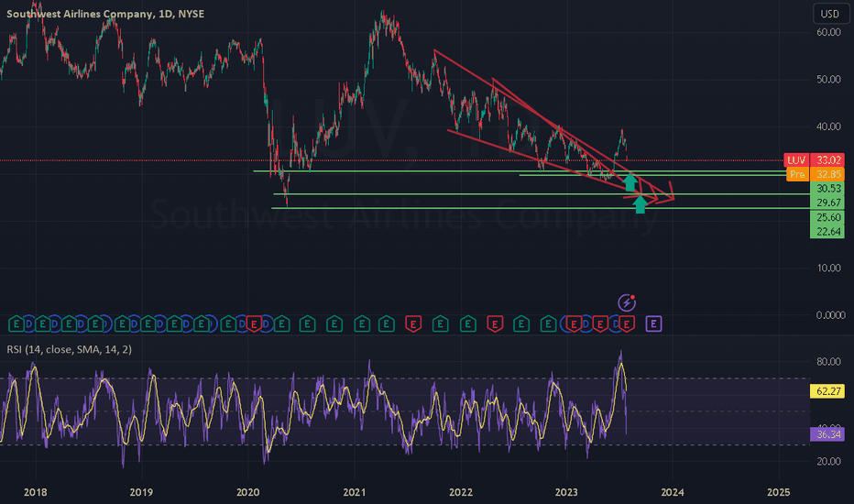
Task: Open the red earnings marker between 2021 and 2022
Action: pos(413,324)
